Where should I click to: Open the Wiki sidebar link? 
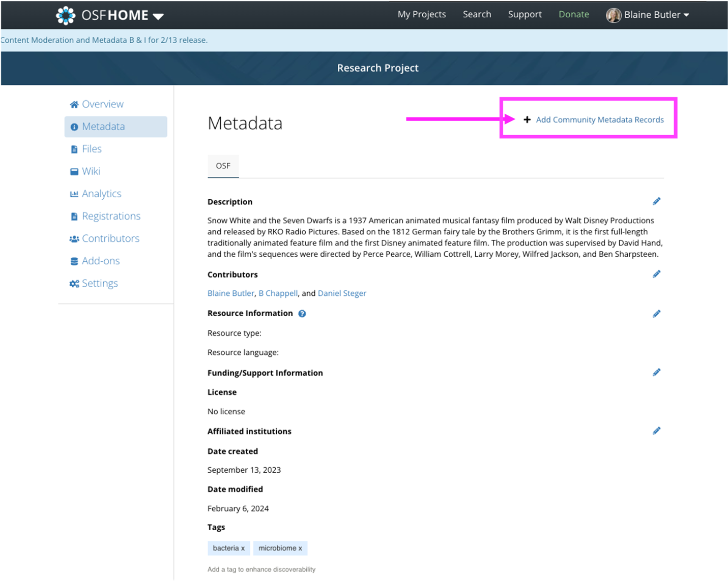coord(91,171)
